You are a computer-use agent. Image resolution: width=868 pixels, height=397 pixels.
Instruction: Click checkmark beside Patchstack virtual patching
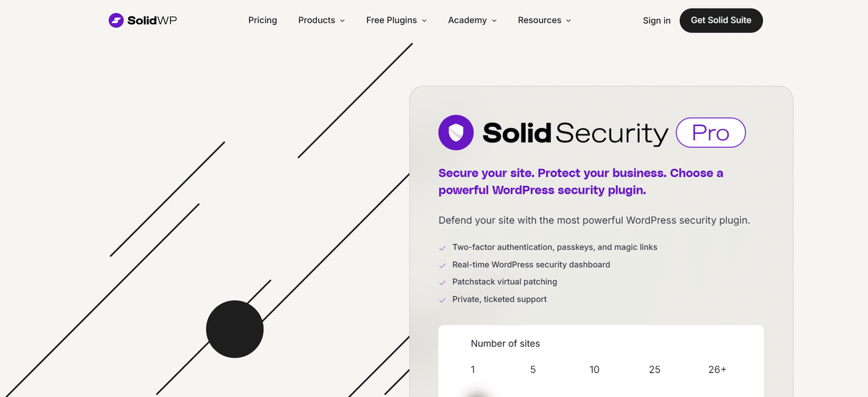pos(442,282)
